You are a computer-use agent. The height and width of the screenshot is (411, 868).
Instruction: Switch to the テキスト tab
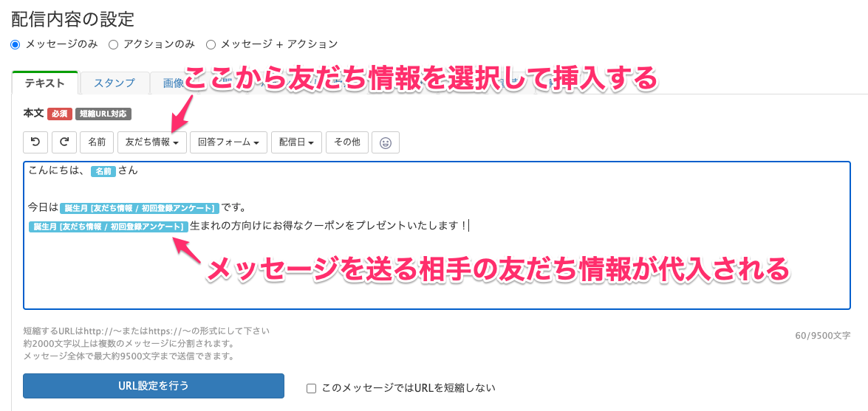(x=45, y=83)
